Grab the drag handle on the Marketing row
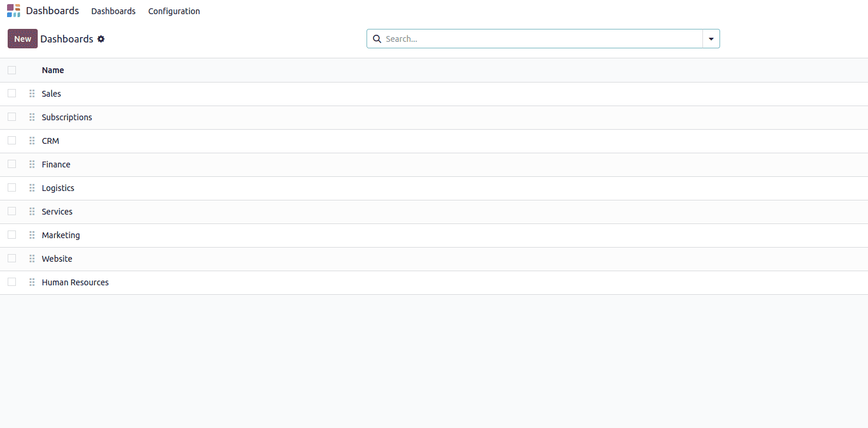This screenshot has height=428, width=868. pyautogui.click(x=32, y=235)
